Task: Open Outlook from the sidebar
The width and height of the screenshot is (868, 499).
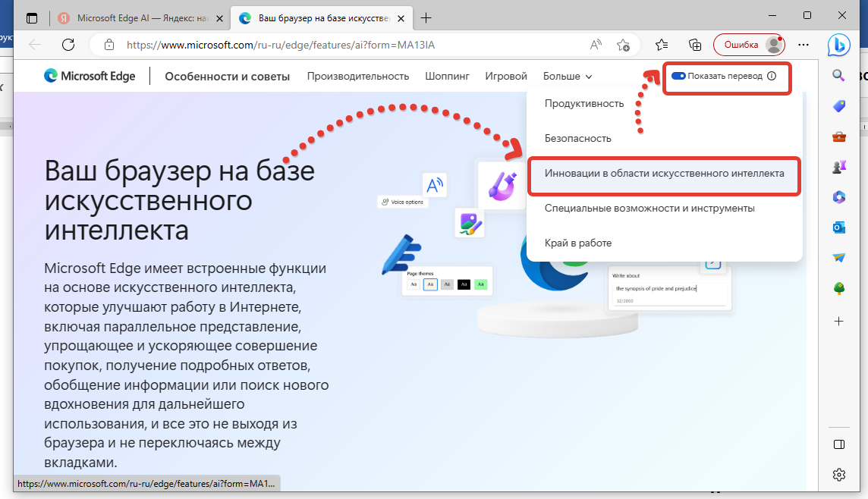Action: [x=838, y=227]
